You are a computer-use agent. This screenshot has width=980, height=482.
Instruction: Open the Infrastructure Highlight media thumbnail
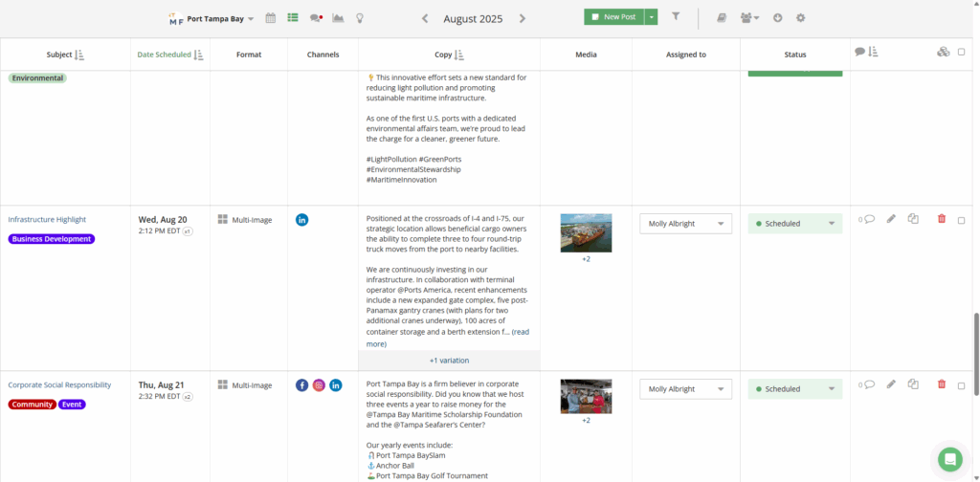[x=586, y=232]
